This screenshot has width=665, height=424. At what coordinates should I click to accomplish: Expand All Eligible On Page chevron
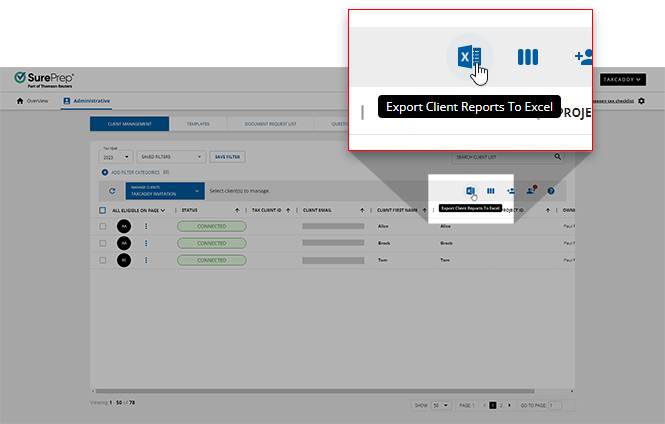pos(163,210)
